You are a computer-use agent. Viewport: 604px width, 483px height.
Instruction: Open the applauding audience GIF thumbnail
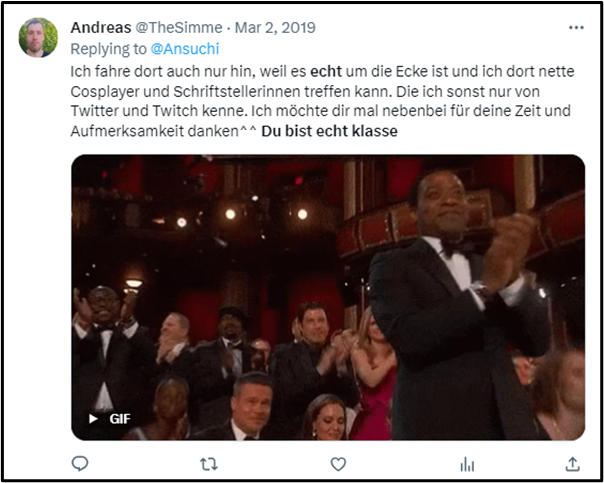coord(328,297)
